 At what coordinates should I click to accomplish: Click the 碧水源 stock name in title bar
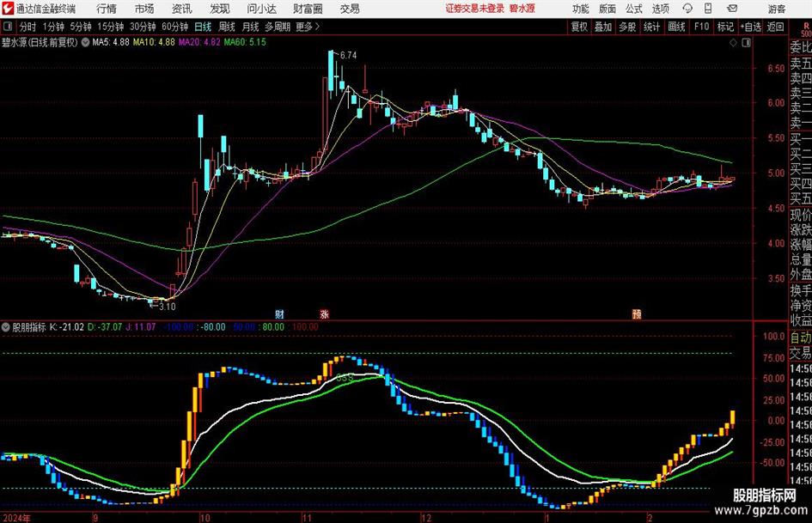click(522, 9)
